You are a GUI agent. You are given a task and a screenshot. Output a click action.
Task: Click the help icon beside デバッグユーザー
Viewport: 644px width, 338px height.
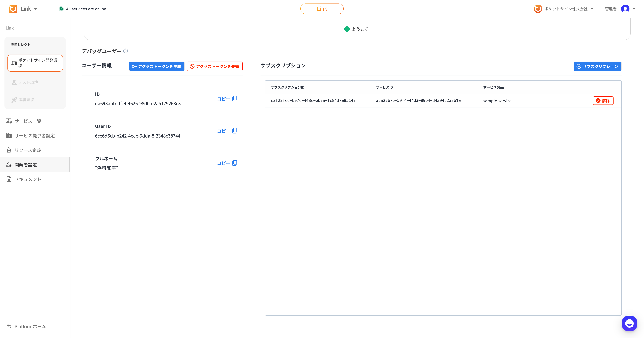coord(126,51)
